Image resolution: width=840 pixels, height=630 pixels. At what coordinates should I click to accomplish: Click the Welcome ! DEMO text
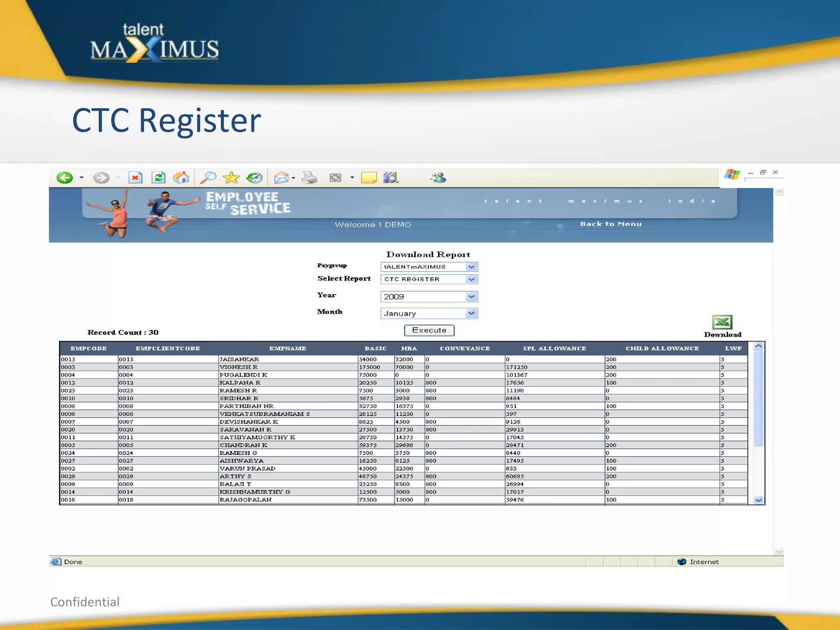[x=373, y=224]
